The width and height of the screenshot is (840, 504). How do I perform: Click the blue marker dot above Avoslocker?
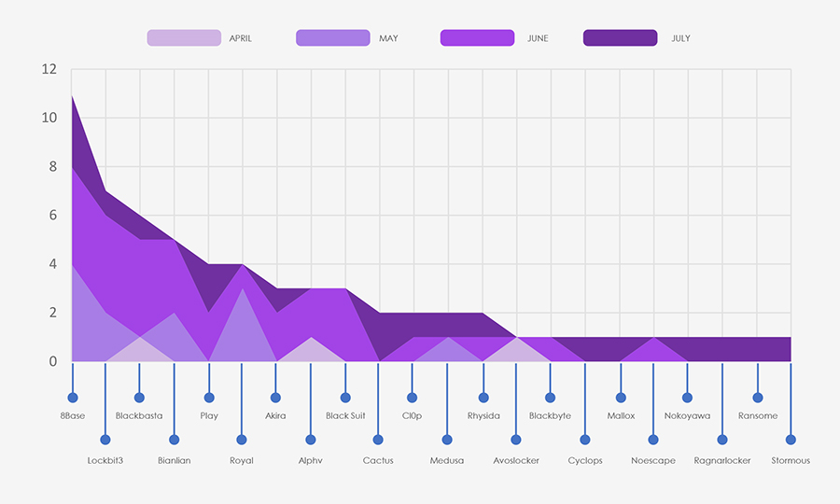[516, 440]
